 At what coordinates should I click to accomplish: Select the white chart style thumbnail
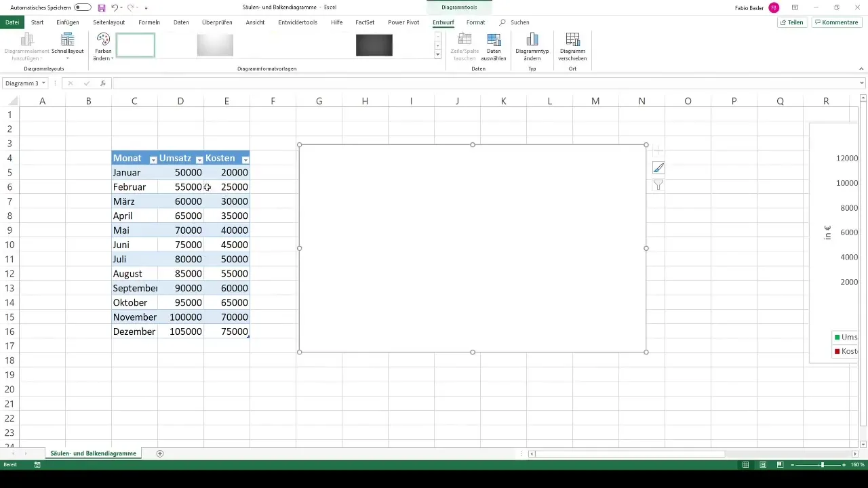[x=136, y=45]
